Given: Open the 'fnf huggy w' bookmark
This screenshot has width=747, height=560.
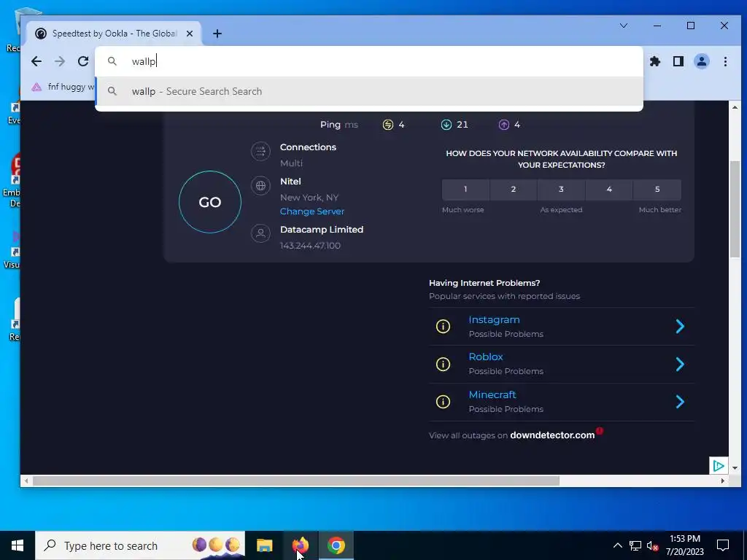Looking at the screenshot, I should (x=63, y=87).
